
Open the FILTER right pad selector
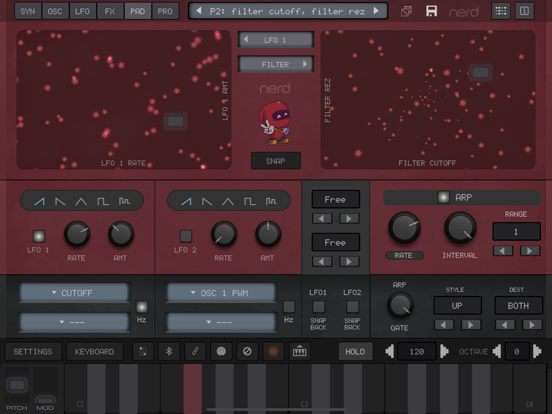point(276,64)
